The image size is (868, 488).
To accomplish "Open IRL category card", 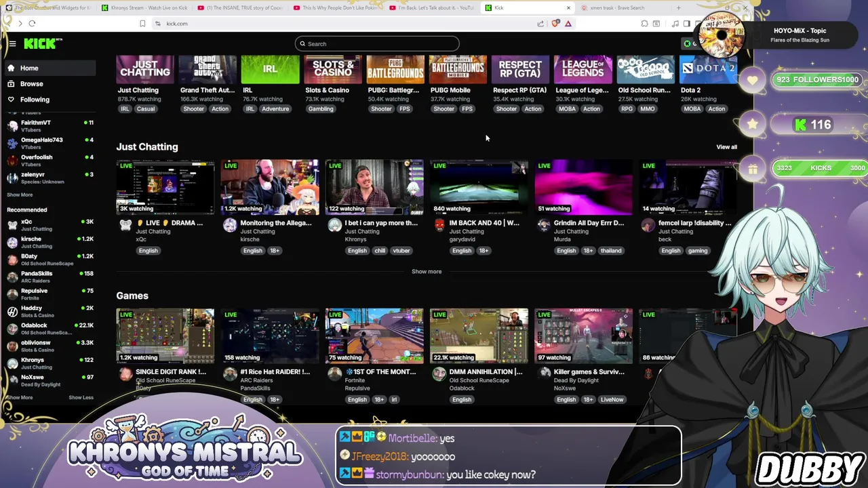I will coord(270,70).
